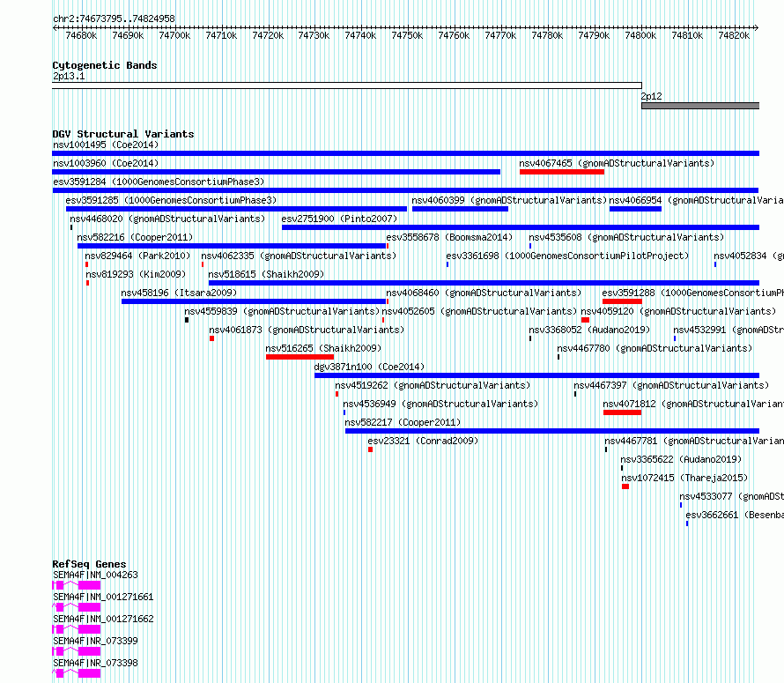Click the nsv458196 (Itsara2009) label
The height and width of the screenshot is (683, 784).
click(x=179, y=293)
